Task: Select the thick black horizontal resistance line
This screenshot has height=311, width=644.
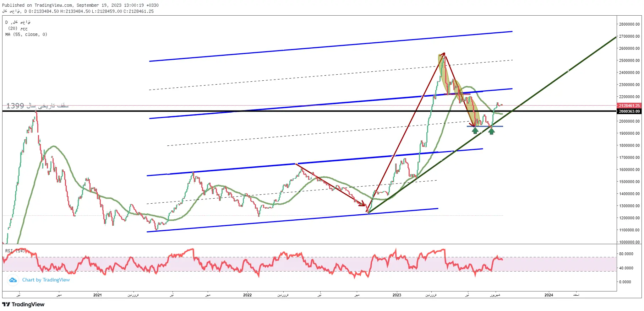Action: [x=309, y=111]
